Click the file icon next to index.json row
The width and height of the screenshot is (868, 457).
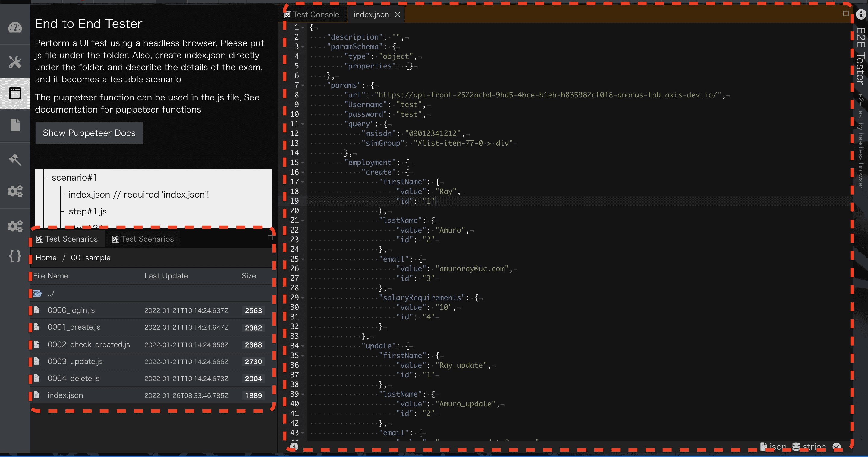click(37, 395)
